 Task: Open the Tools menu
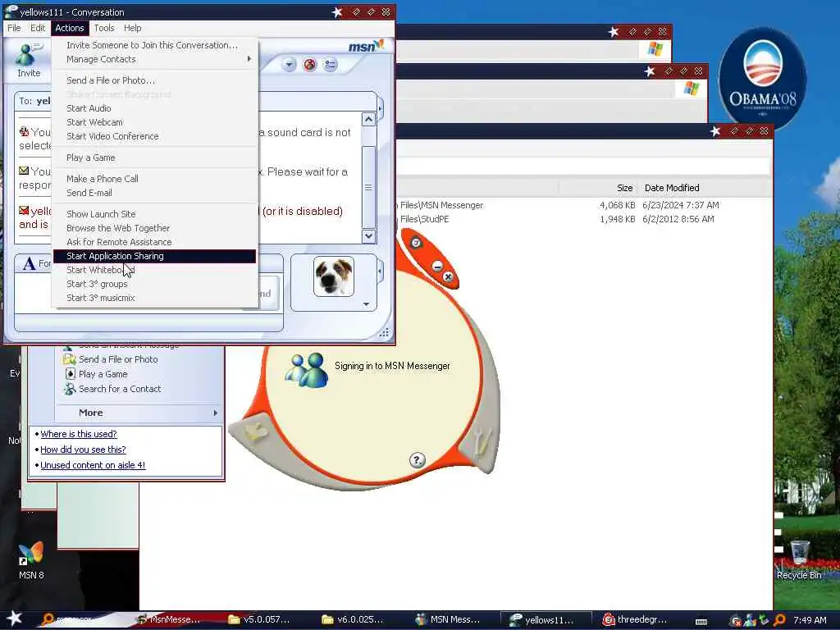pyautogui.click(x=104, y=28)
